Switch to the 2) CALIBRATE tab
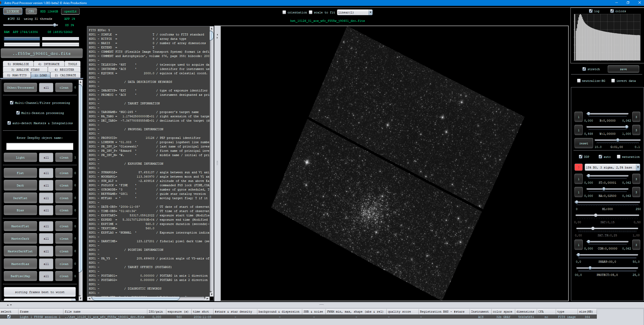Image resolution: width=644 pixels, height=325 pixels. click(65, 75)
